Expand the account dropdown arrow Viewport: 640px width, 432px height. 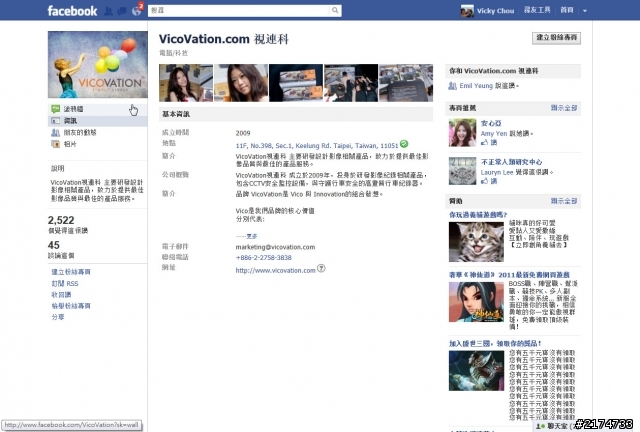(x=585, y=11)
